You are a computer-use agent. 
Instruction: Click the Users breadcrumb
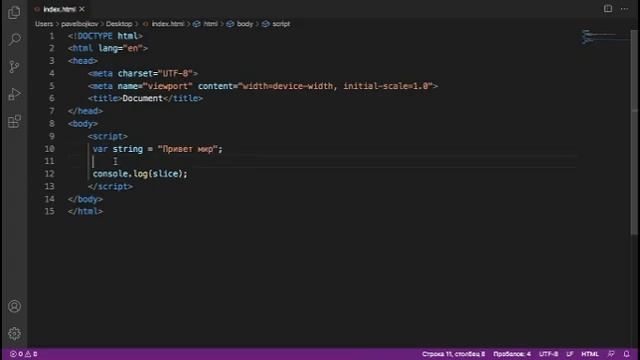point(44,24)
